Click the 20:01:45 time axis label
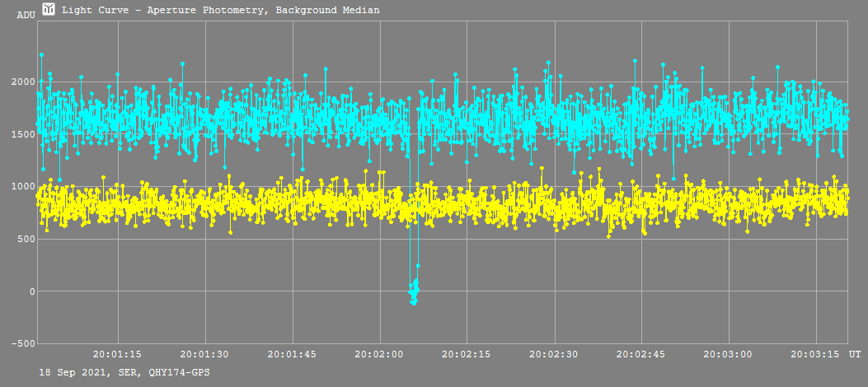 [293, 354]
